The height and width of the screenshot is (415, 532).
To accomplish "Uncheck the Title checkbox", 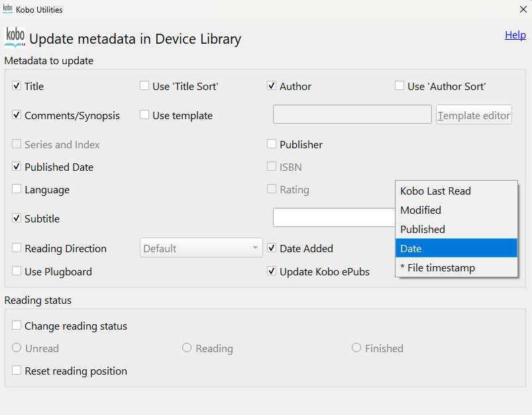I will 17,86.
